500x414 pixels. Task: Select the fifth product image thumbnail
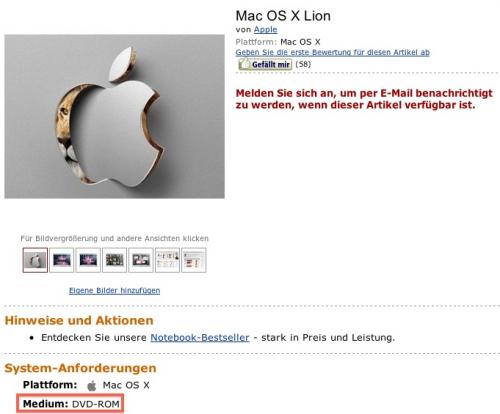[x=141, y=260]
